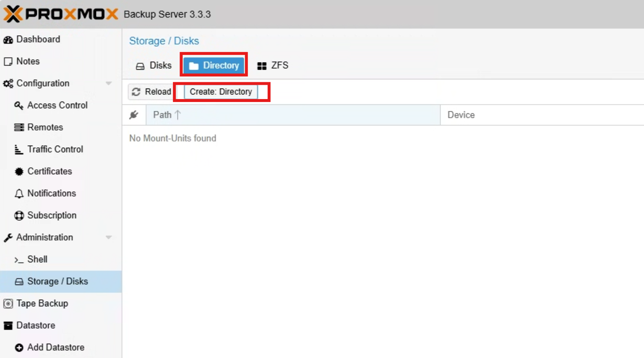
Task: Switch to the ZFS tab
Action: [273, 65]
